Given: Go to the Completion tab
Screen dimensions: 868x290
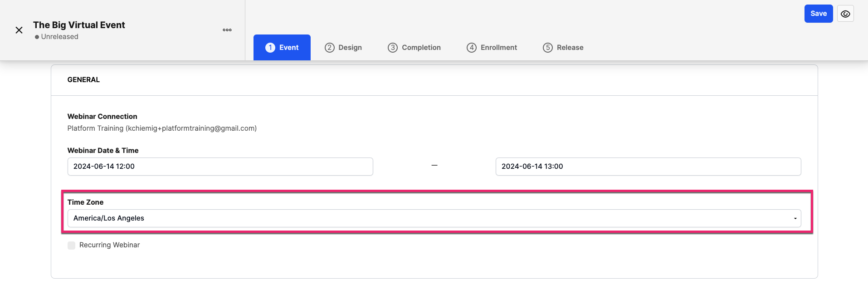Looking at the screenshot, I should [x=414, y=48].
